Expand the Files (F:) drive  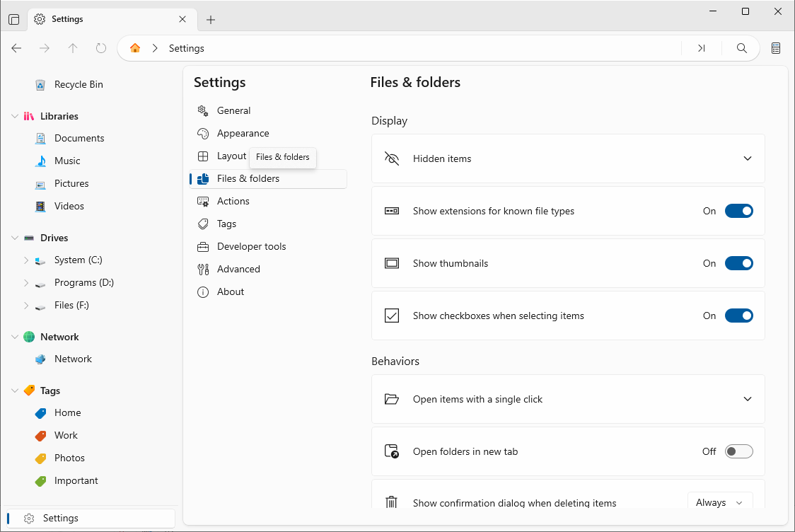coord(26,306)
